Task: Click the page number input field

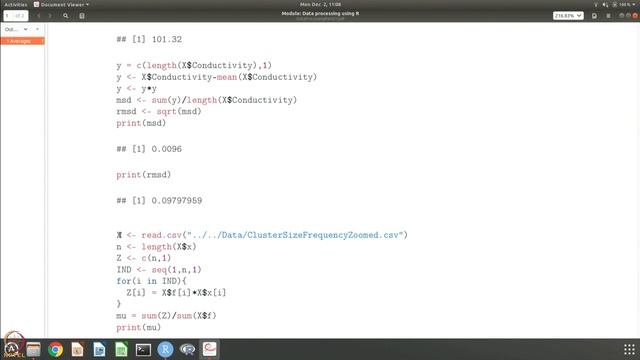Action: pyautogui.click(x=16, y=16)
